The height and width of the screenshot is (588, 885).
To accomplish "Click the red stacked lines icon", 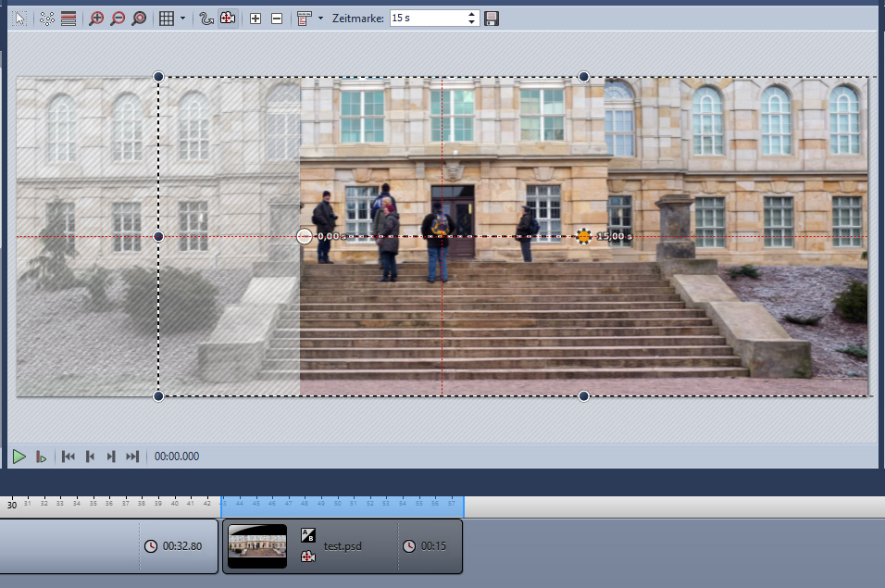I will point(69,19).
